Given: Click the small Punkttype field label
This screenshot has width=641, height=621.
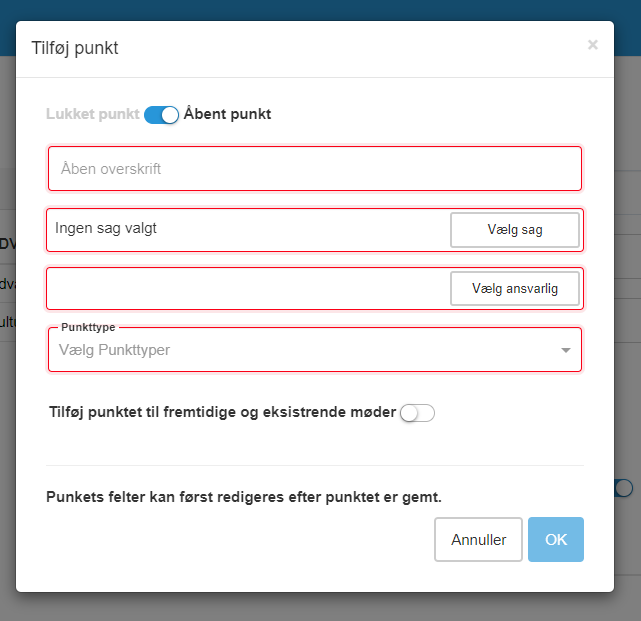Looking at the screenshot, I should coord(86,327).
